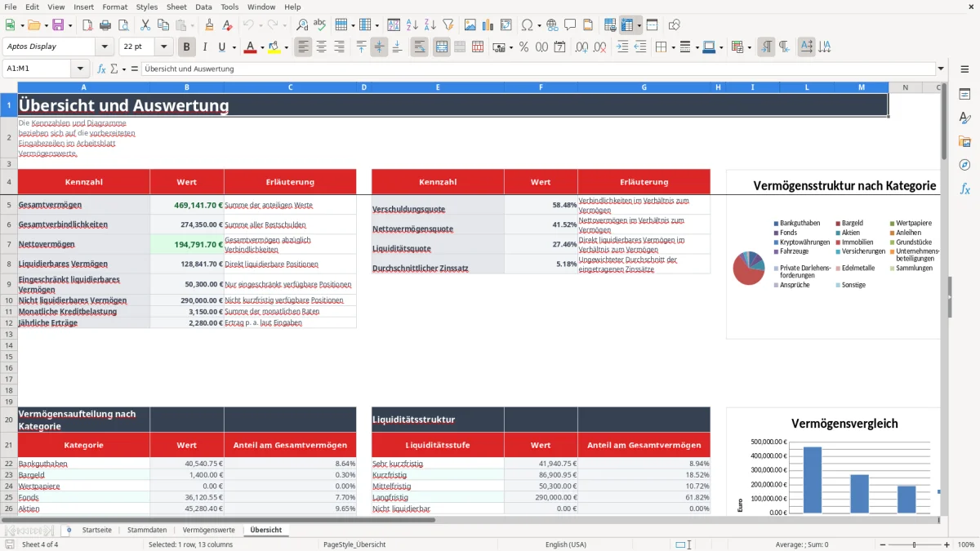Click the Increase Indent icon
Screen dimensions: 980x551
coord(622,47)
